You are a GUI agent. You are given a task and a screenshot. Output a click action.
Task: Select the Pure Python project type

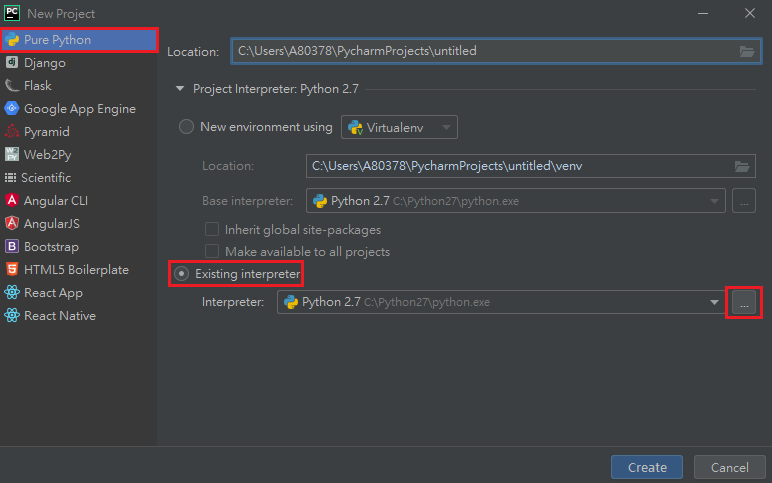point(79,40)
